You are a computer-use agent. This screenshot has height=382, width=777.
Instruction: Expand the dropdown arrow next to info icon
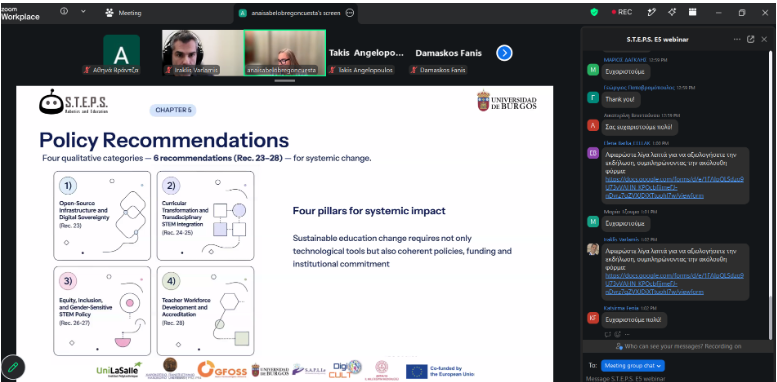tap(83, 11)
